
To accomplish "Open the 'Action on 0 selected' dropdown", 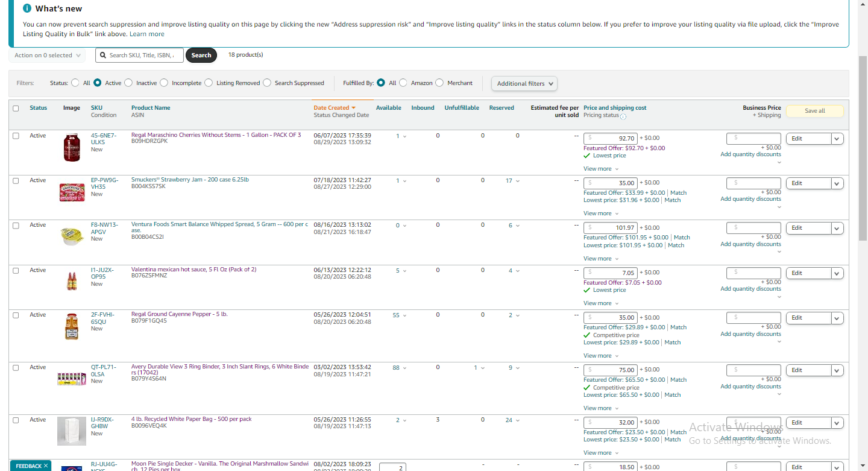I will pos(47,55).
